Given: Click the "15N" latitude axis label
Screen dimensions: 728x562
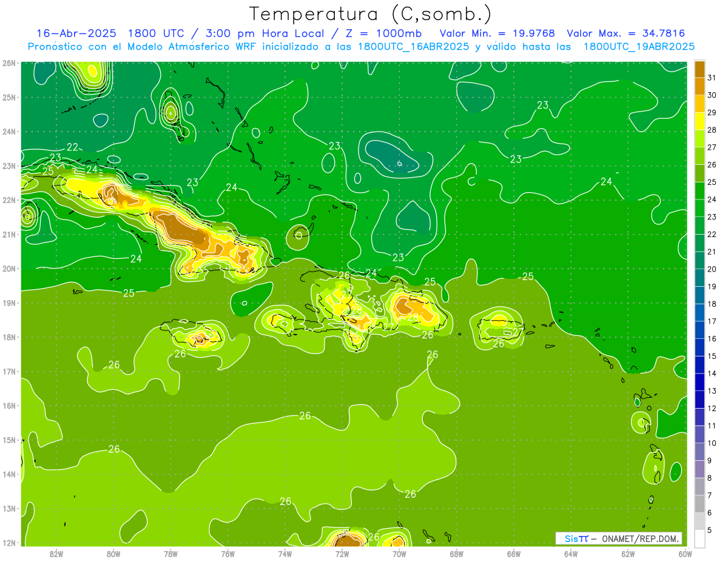Looking at the screenshot, I should coord(9,440).
